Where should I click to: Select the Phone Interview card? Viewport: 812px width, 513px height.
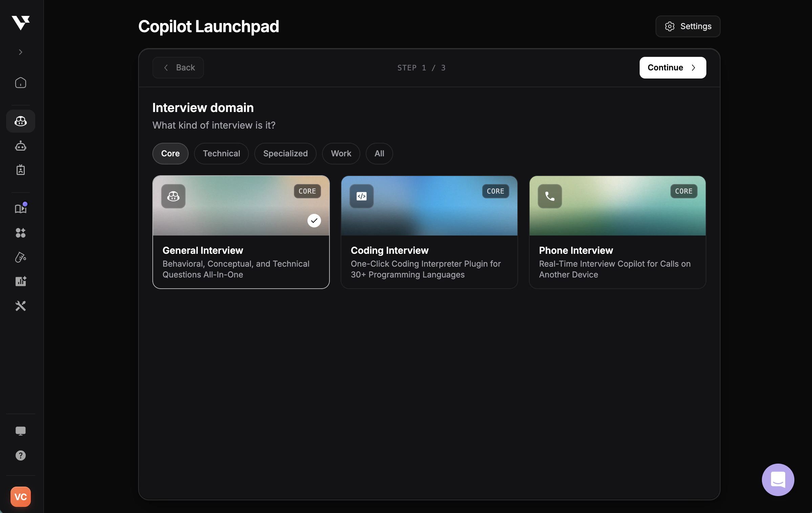tap(617, 232)
